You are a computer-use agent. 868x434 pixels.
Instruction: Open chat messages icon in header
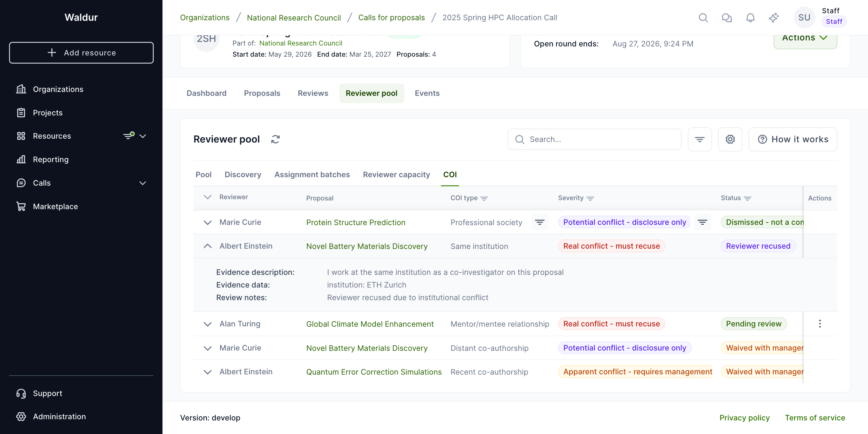pos(726,17)
